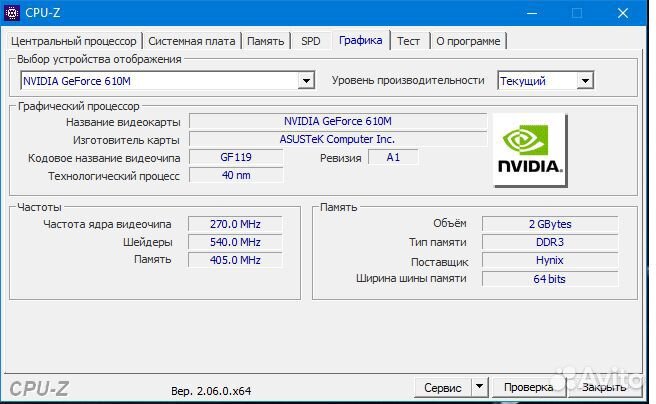
Task: Click the 540.0 MHz shaders value
Action: [235, 242]
